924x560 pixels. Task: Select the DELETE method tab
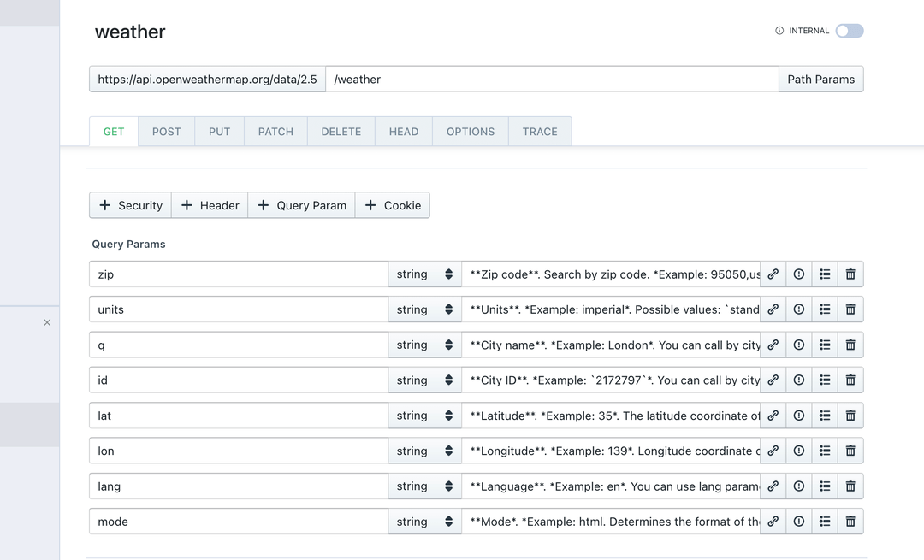[x=341, y=132]
